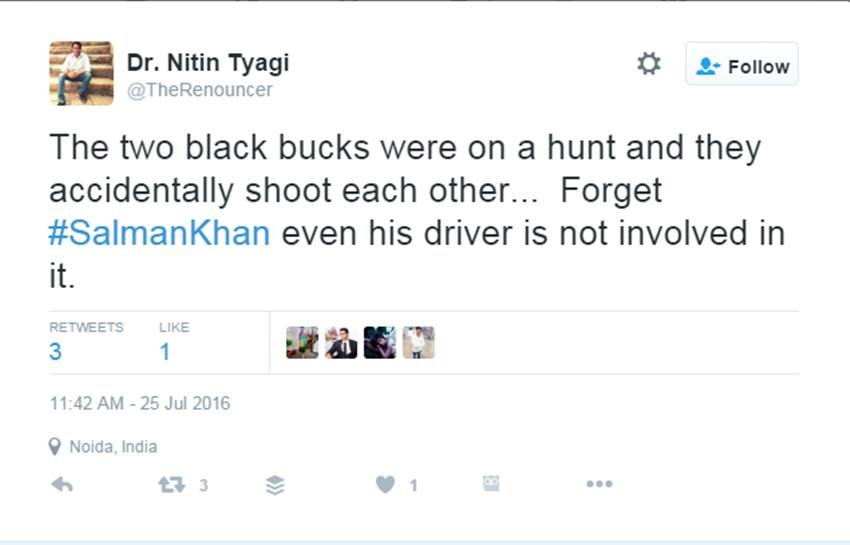
Task: Click the stacked layers Buffer icon
Action: point(276,485)
